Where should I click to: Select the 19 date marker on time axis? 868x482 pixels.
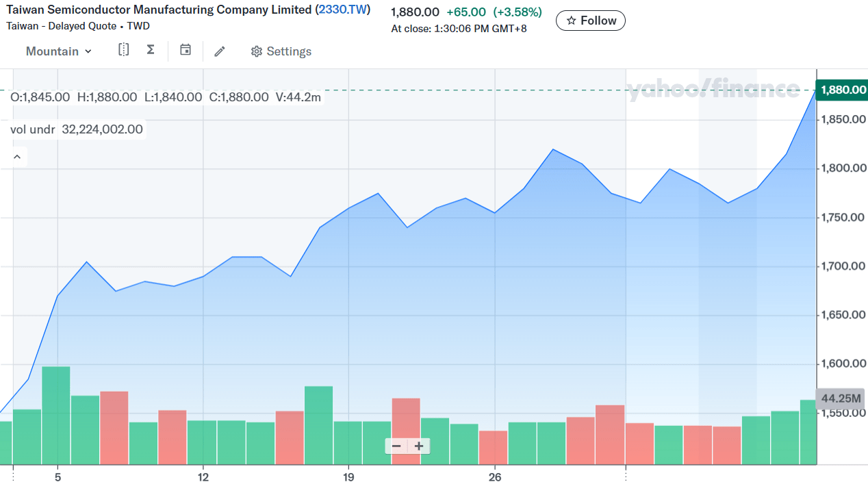pyautogui.click(x=348, y=477)
